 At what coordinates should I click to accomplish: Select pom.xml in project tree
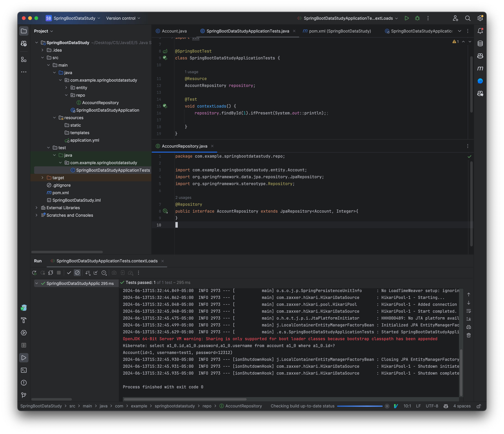pos(58,193)
